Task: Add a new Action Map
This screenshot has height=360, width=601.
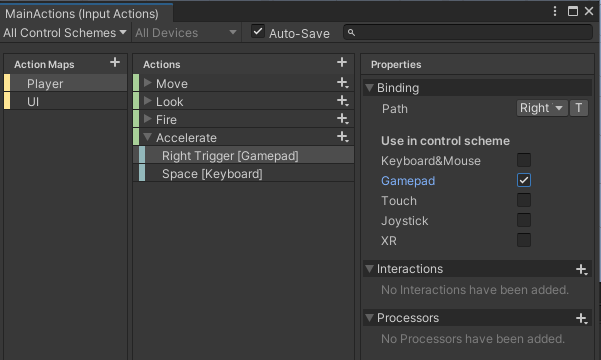Action: [115, 62]
